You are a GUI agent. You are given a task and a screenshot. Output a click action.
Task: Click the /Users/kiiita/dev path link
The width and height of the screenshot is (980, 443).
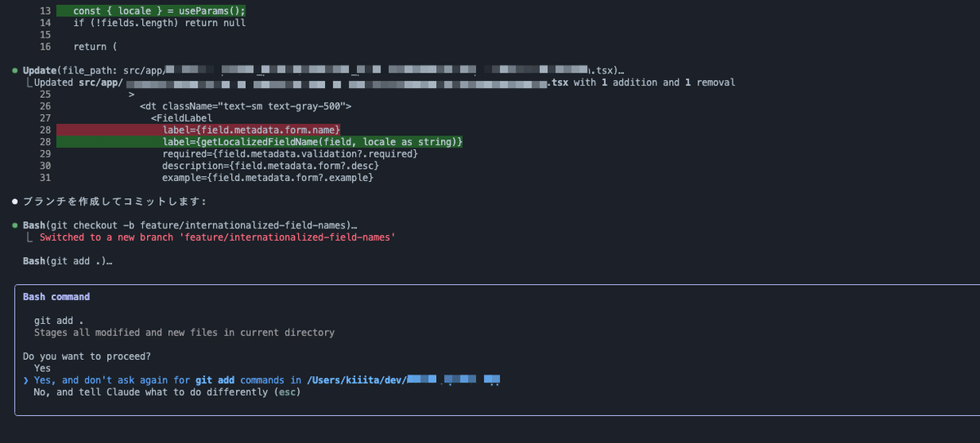tap(403, 380)
